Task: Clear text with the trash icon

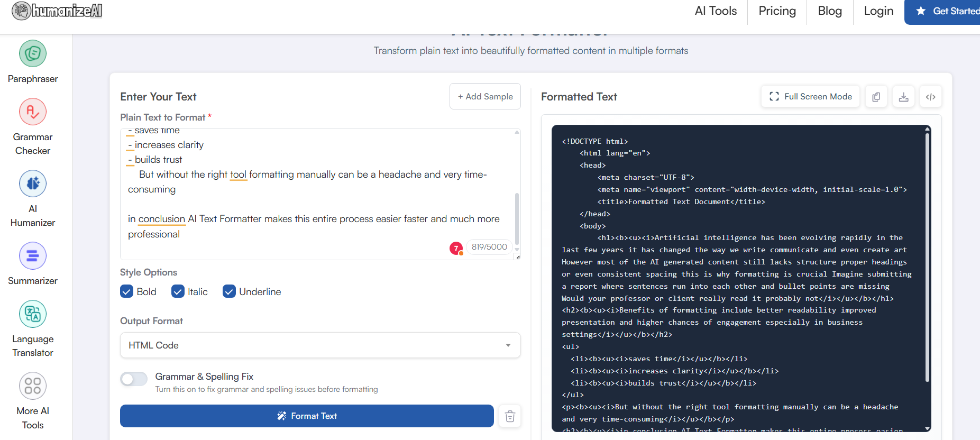Action: (x=510, y=416)
